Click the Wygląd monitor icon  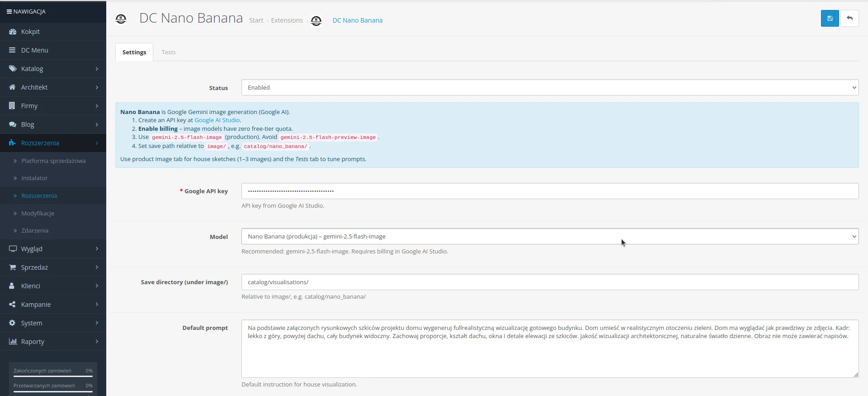click(13, 249)
